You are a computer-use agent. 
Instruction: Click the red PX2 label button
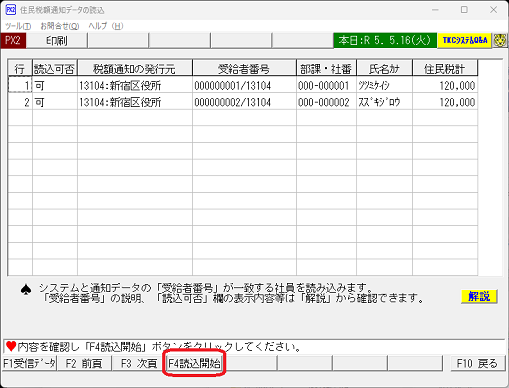point(13,41)
